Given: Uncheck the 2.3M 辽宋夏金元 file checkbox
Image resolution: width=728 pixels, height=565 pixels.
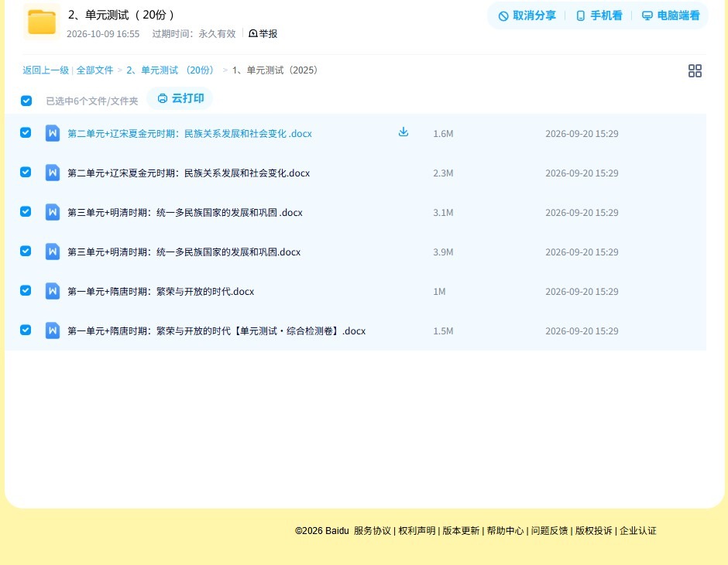Looking at the screenshot, I should tap(26, 172).
